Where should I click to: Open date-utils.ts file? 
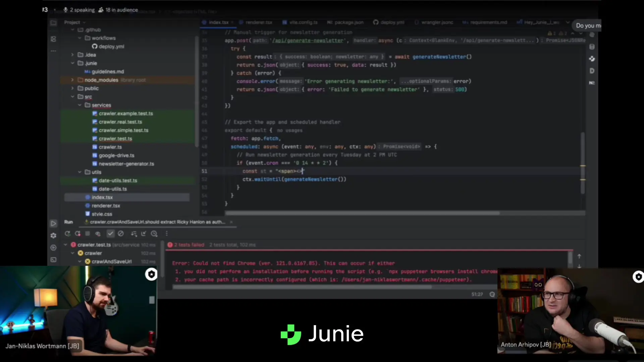coord(110,189)
